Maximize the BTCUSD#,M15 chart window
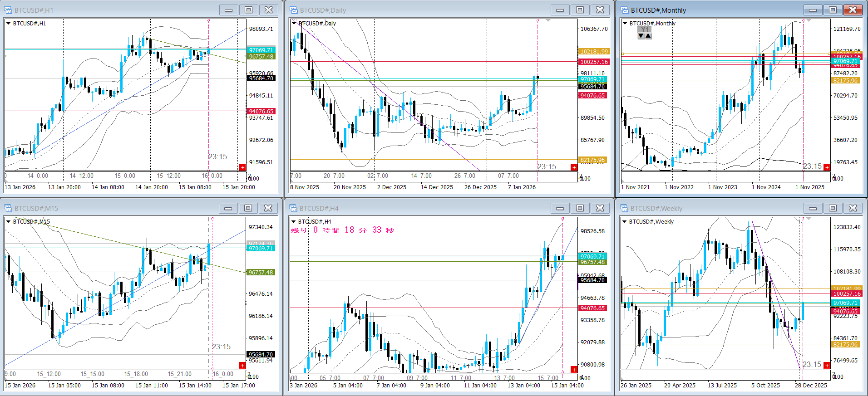 tap(248, 208)
